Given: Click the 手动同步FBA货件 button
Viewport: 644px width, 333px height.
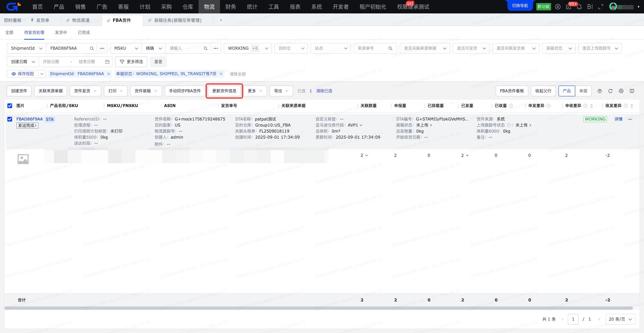Looking at the screenshot, I should [185, 91].
